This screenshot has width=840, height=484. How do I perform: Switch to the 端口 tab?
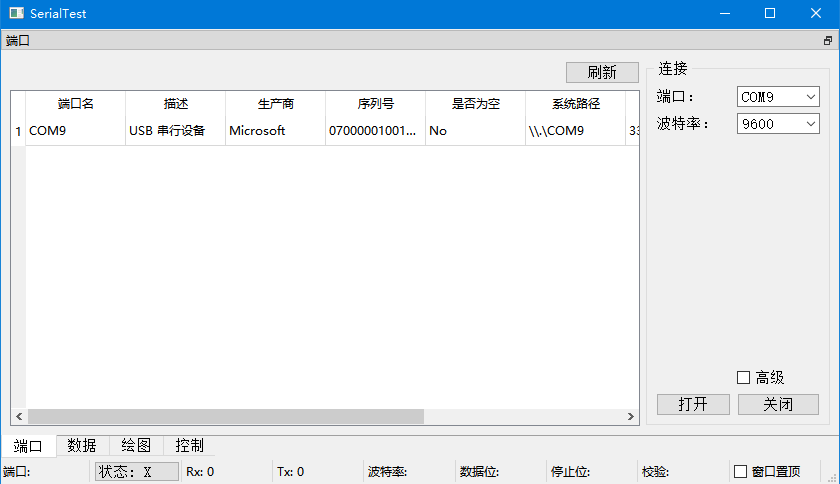coord(28,446)
